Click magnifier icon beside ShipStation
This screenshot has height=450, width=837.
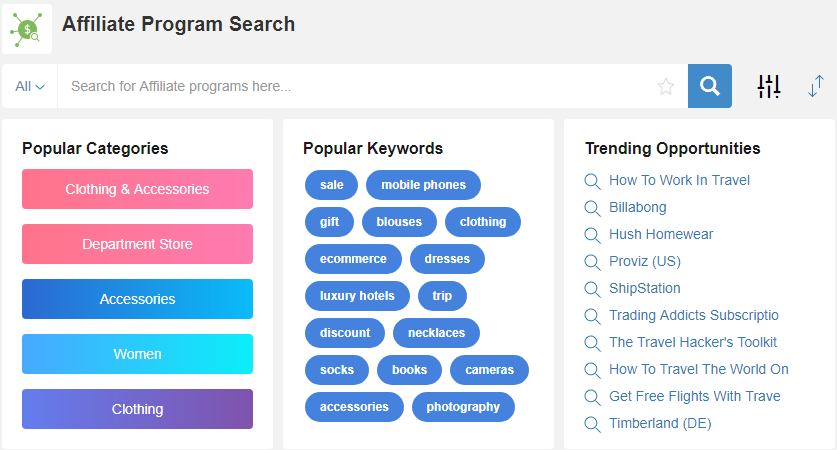[592, 289]
